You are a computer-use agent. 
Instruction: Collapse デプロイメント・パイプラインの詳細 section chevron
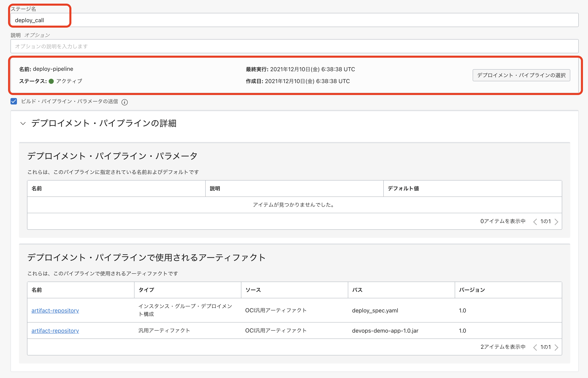(23, 123)
